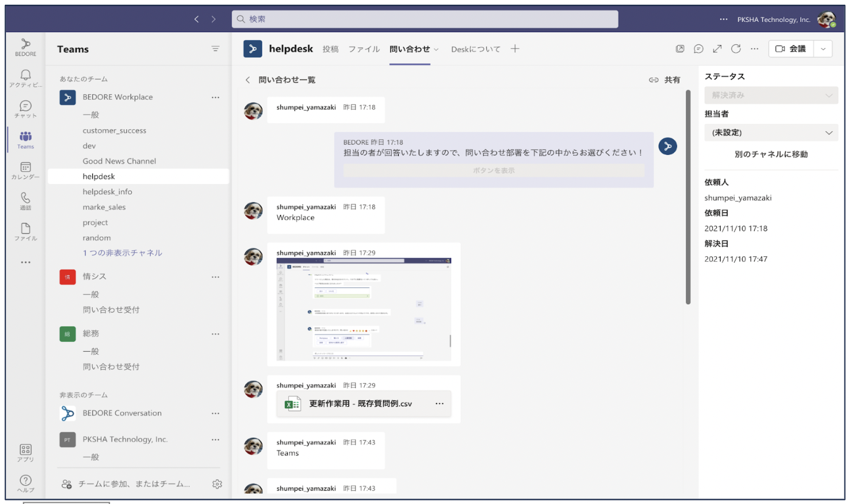Open the meeting options dropdown arrow

pos(823,49)
